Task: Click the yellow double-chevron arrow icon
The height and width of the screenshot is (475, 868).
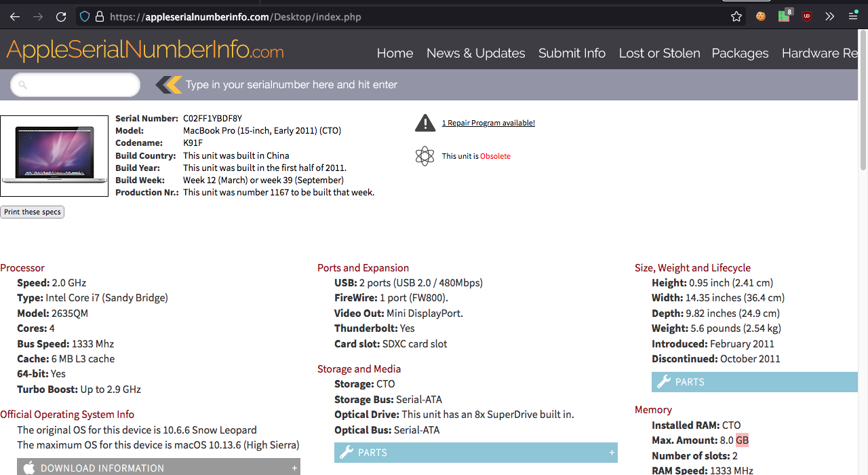Action: (x=169, y=85)
